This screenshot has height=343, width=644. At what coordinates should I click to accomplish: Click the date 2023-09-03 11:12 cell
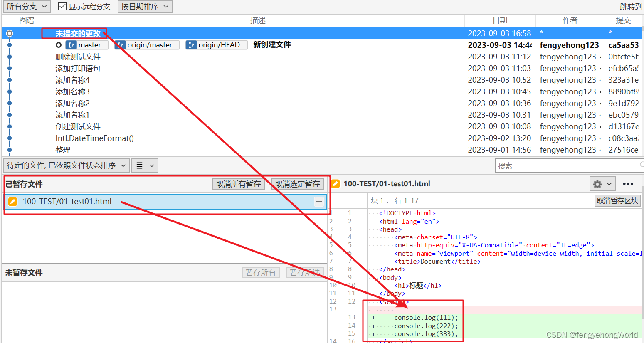(499, 57)
